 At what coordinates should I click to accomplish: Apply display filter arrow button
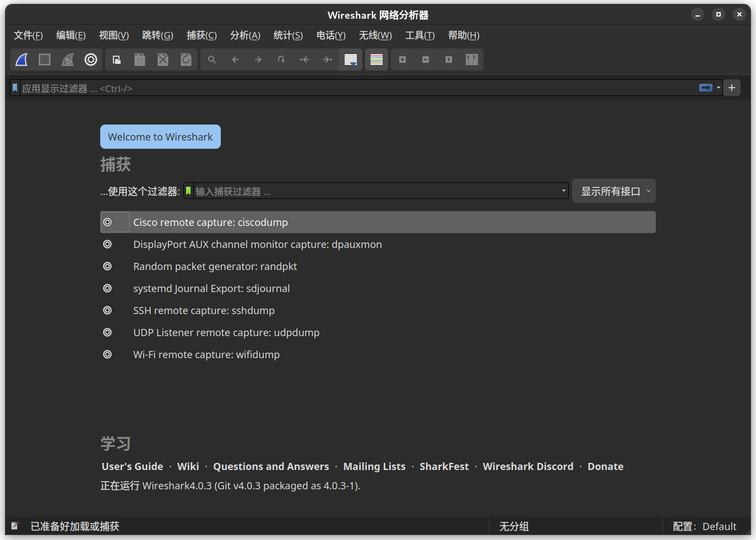click(x=706, y=88)
